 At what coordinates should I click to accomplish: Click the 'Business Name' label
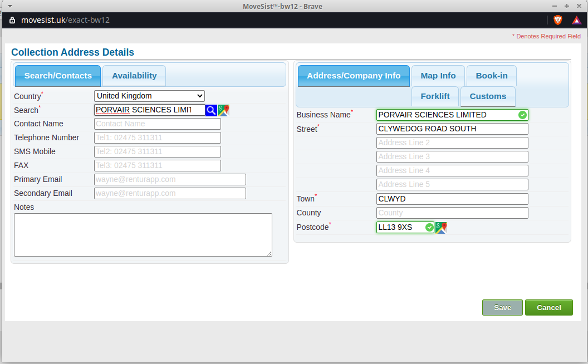(324, 115)
